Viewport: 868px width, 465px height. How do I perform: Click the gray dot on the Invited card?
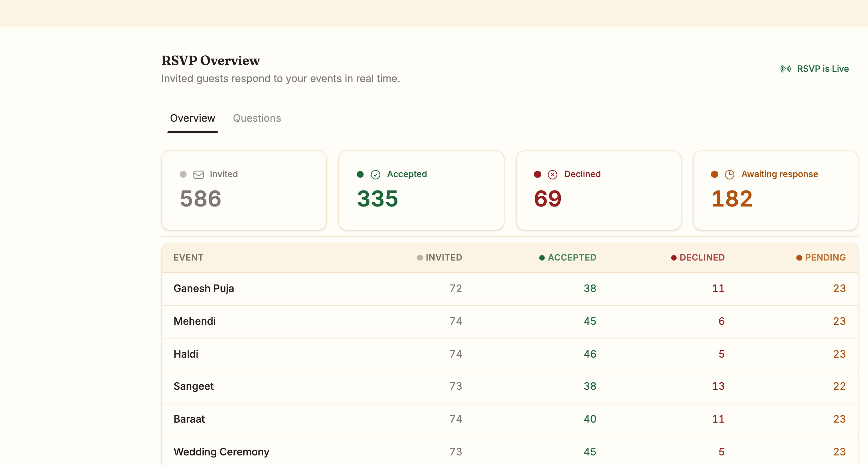183,174
